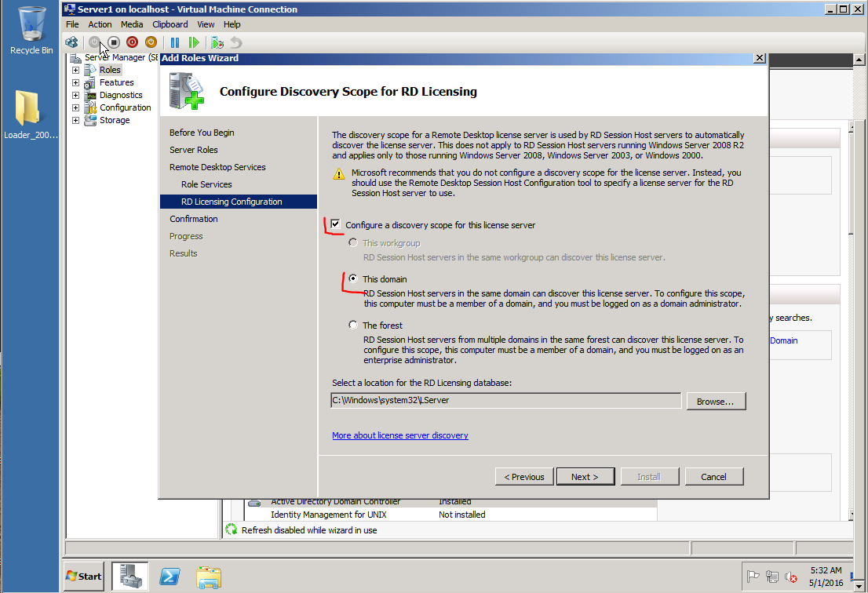Click the Revert arrow icon
The image size is (868, 593).
coord(236,42)
